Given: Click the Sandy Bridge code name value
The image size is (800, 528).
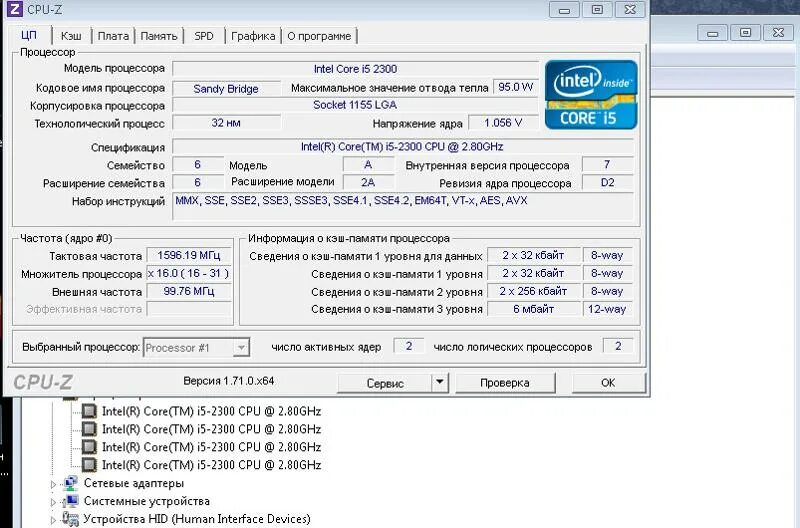Looking at the screenshot, I should click(x=226, y=89).
